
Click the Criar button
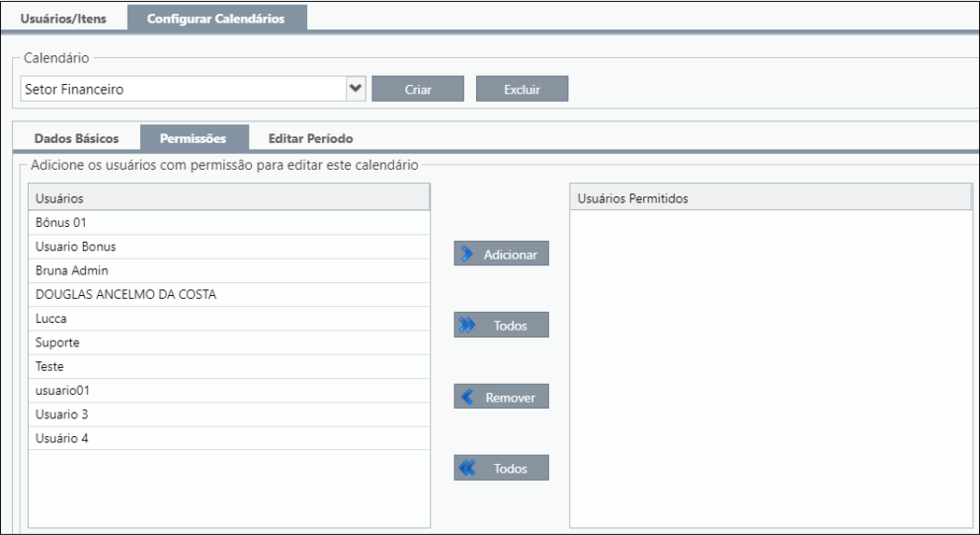418,89
